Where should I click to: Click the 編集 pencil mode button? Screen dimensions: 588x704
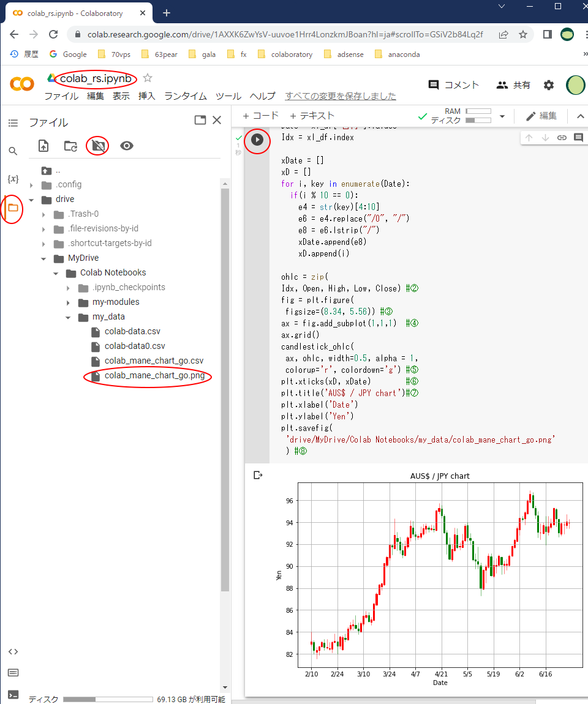[541, 116]
